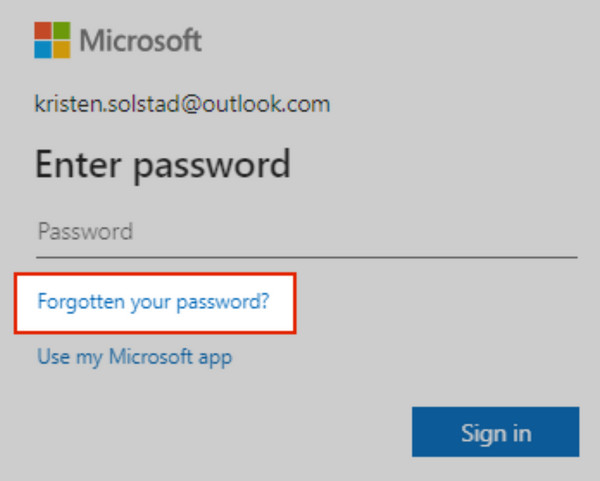Click the Microsoft wordmark text
Image resolution: width=600 pixels, height=481 pixels.
[x=141, y=41]
